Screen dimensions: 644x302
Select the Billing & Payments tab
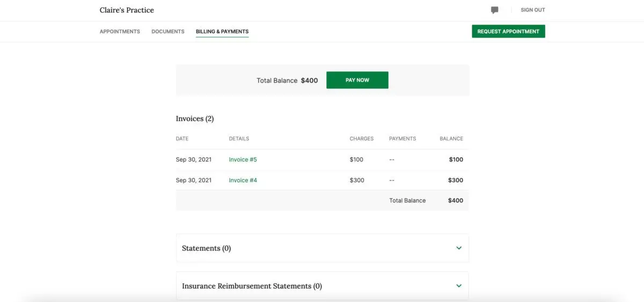(222, 32)
